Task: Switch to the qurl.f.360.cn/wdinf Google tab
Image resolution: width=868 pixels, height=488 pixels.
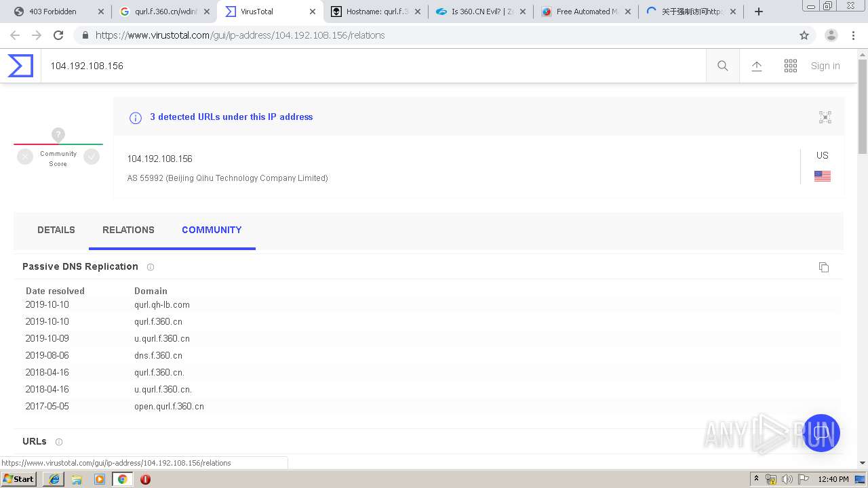Action: tap(166, 12)
